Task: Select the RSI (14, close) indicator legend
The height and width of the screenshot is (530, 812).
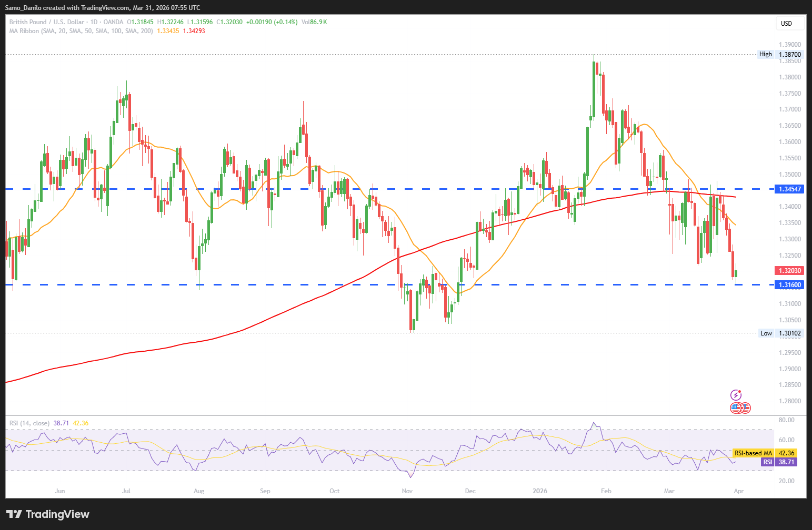Action: pos(29,423)
